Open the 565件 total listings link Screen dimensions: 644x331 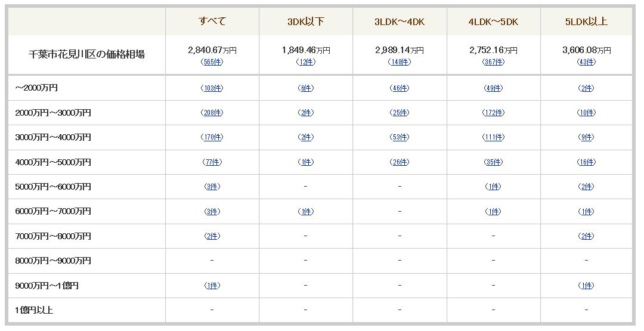212,62
